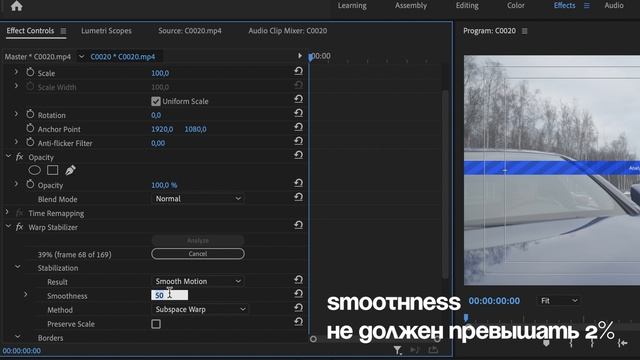
Task: Toggle Anti-flicker Filter stopwatch
Action: coord(30,142)
